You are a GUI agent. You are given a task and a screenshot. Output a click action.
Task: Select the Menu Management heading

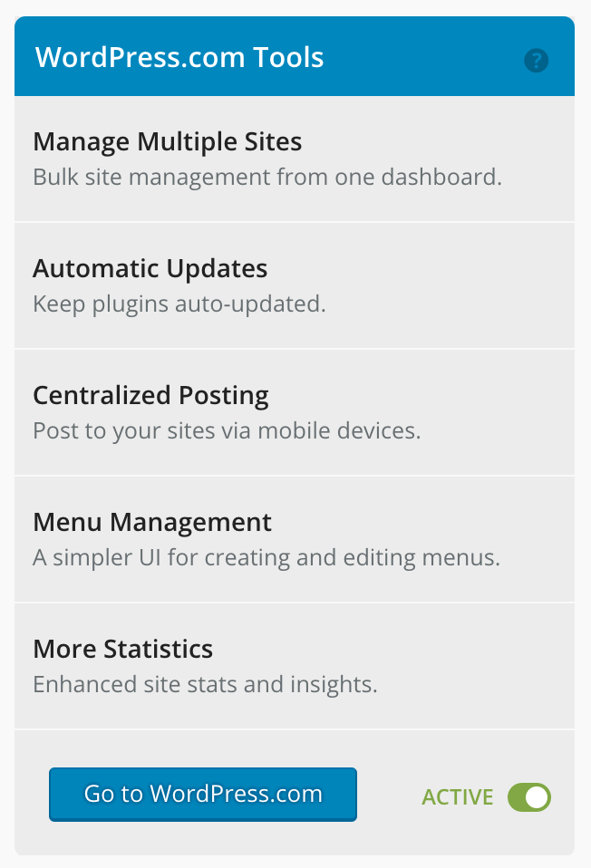pos(152,522)
